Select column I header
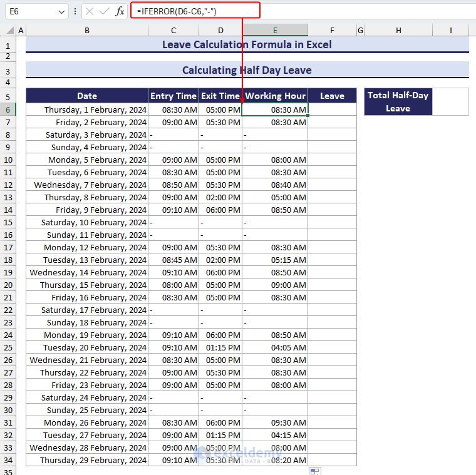 coord(450,30)
